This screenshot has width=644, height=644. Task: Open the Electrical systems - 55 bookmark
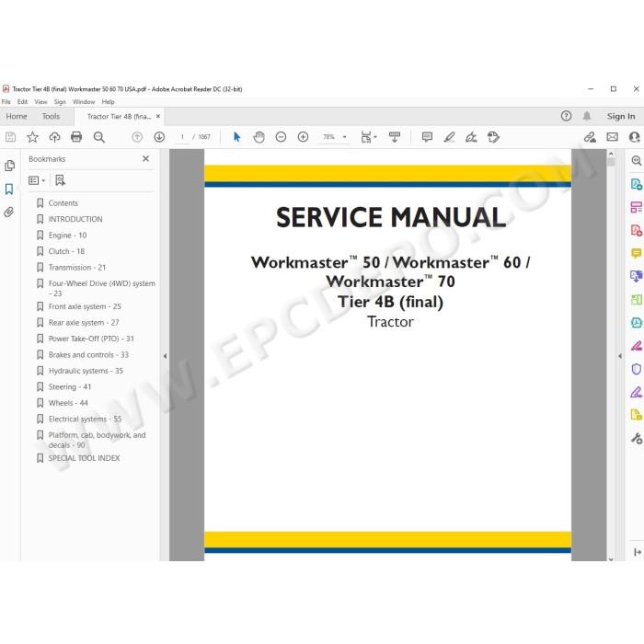point(85,419)
